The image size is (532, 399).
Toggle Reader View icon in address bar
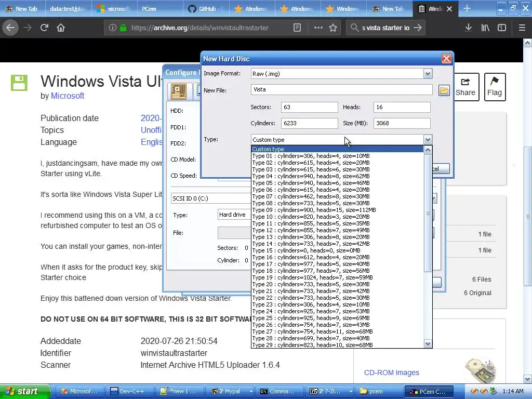click(297, 28)
